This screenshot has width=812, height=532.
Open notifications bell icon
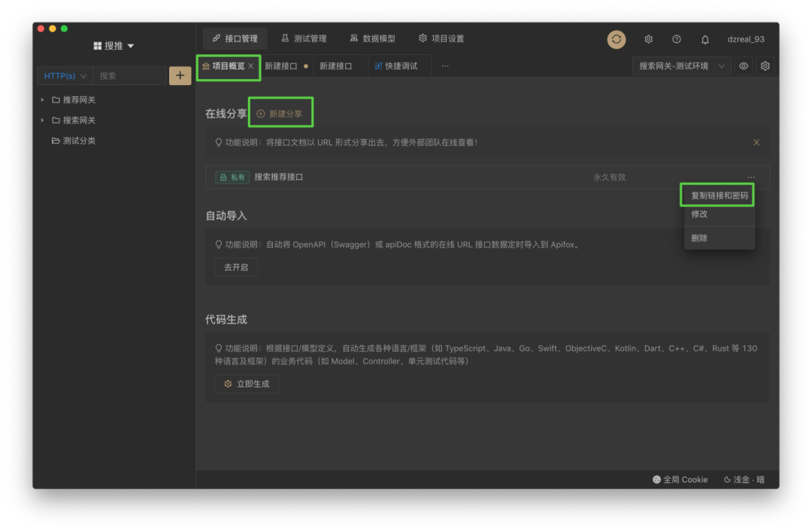[x=704, y=39]
